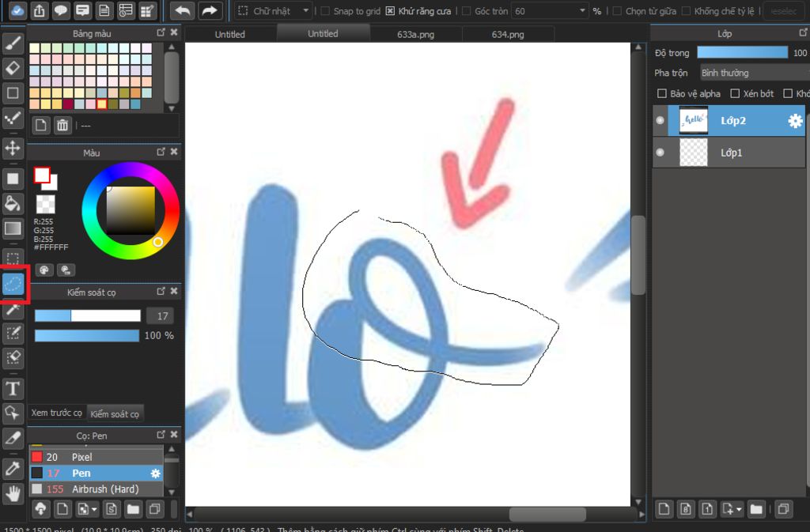The width and height of the screenshot is (810, 532).
Task: Select the Brush tool
Action: point(13,43)
